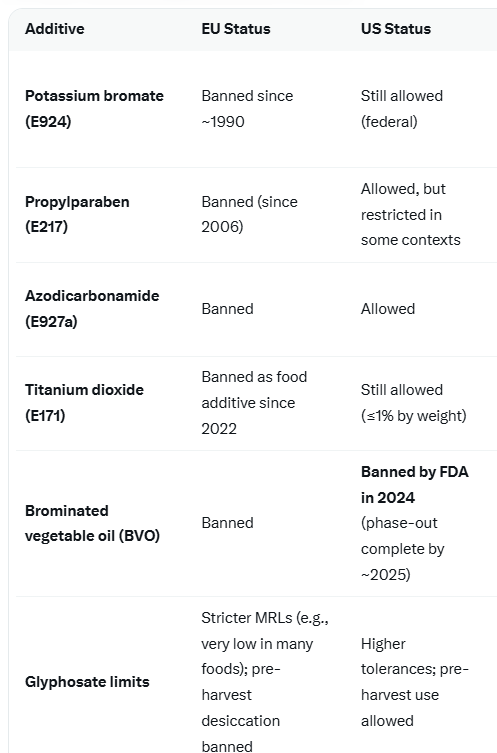Select the Brominated vegetable oil (BVO) cell

click(x=92, y=523)
